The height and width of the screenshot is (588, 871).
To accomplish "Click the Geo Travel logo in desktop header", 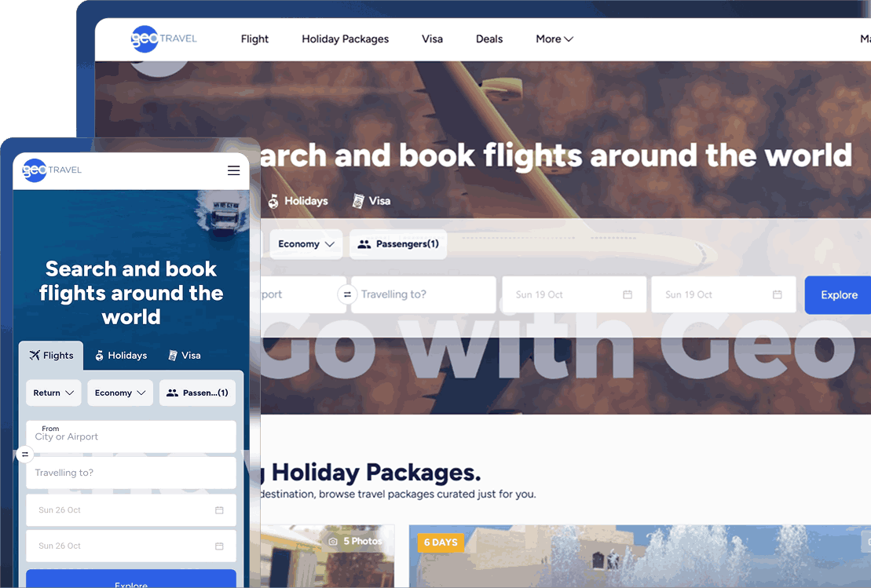I will point(164,39).
